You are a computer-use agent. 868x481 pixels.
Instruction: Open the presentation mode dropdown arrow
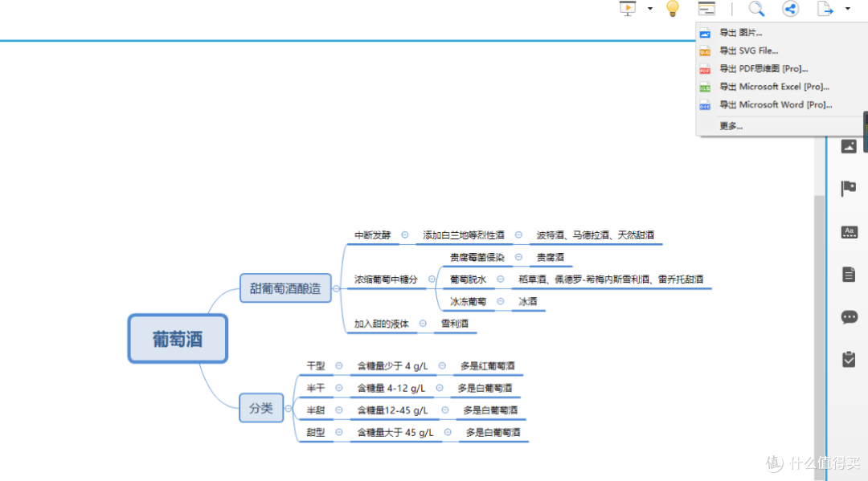[650, 9]
